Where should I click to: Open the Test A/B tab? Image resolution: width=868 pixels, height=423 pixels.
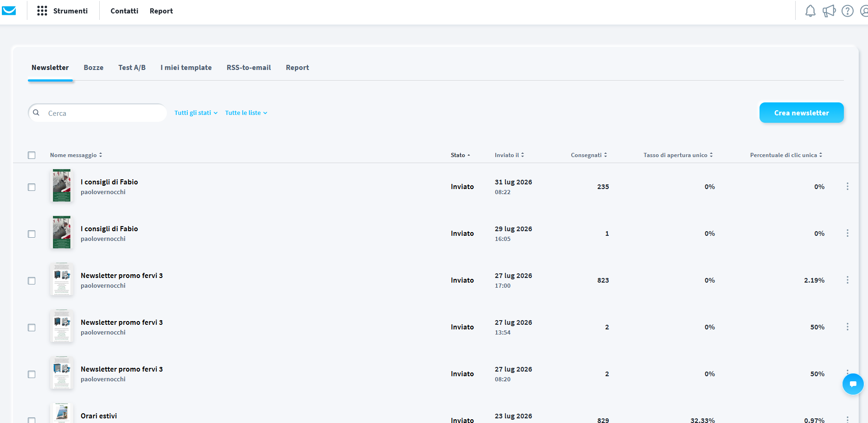pos(132,68)
